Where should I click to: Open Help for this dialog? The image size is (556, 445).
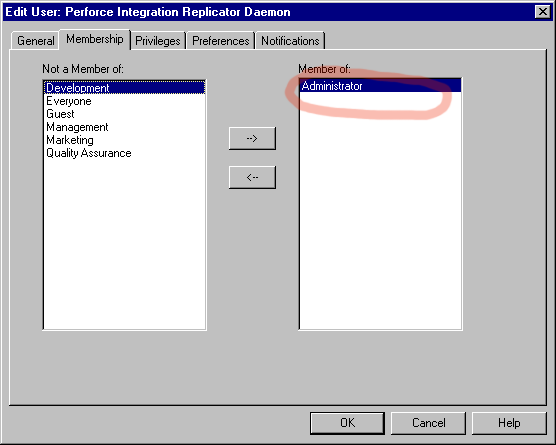[509, 423]
